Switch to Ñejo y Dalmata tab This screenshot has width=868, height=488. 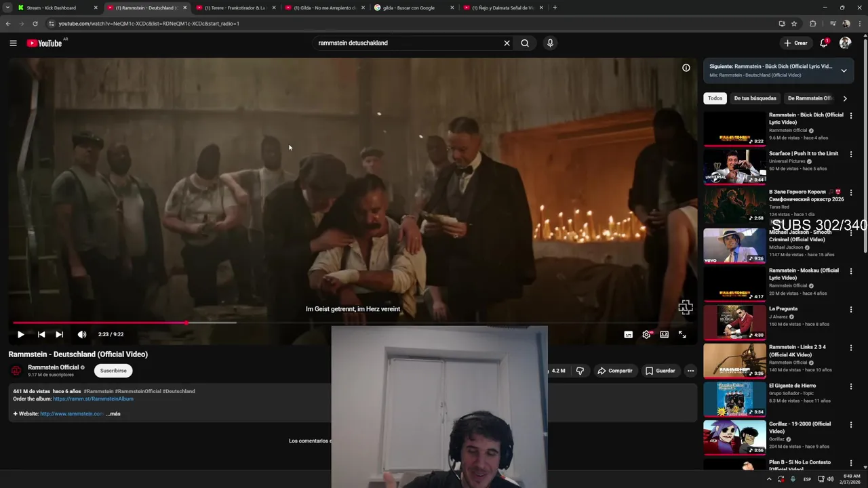click(502, 7)
